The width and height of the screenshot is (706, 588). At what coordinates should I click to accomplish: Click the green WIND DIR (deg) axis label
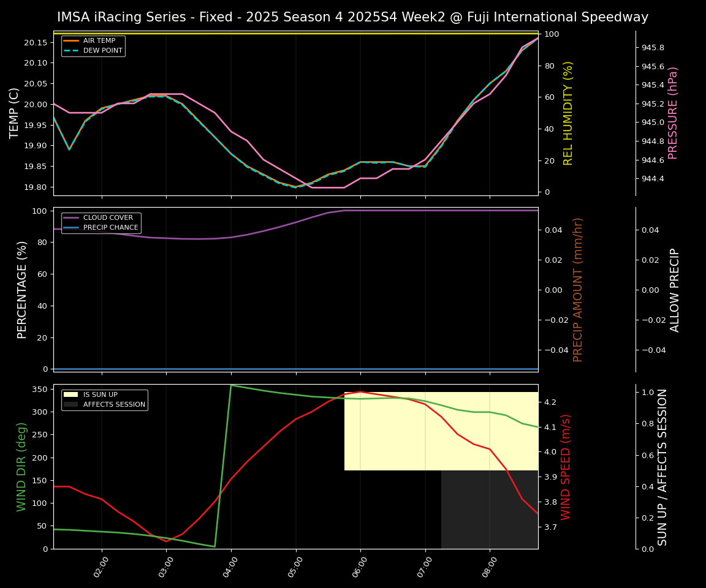(x=22, y=467)
